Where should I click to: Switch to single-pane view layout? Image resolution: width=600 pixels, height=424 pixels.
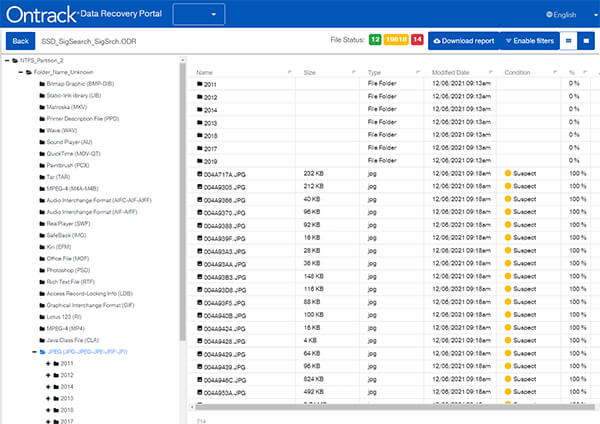tap(586, 41)
